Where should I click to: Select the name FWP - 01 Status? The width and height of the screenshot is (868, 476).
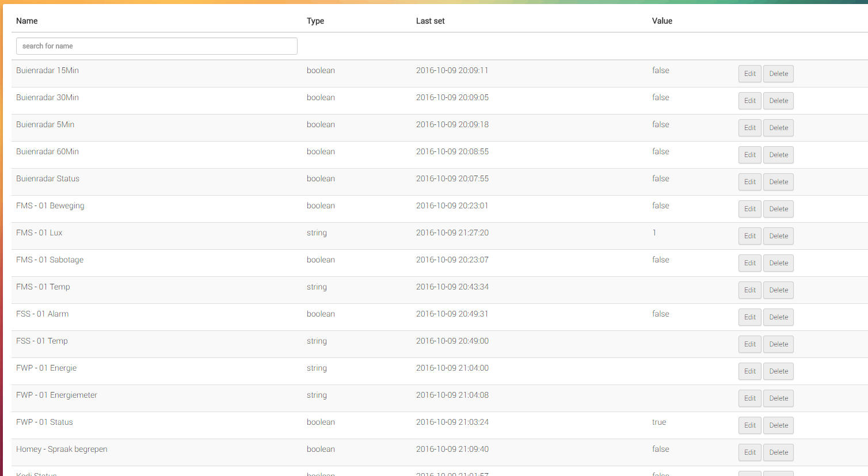tap(44, 422)
